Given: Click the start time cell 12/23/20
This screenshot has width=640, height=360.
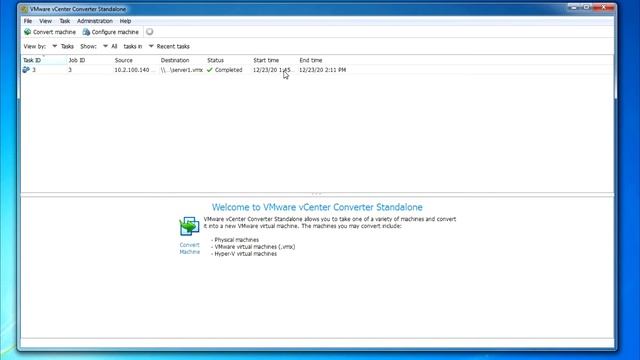Looking at the screenshot, I should [x=273, y=70].
